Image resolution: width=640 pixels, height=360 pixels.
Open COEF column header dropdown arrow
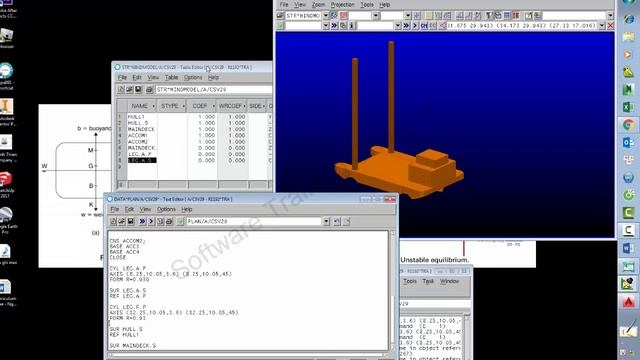213,106
